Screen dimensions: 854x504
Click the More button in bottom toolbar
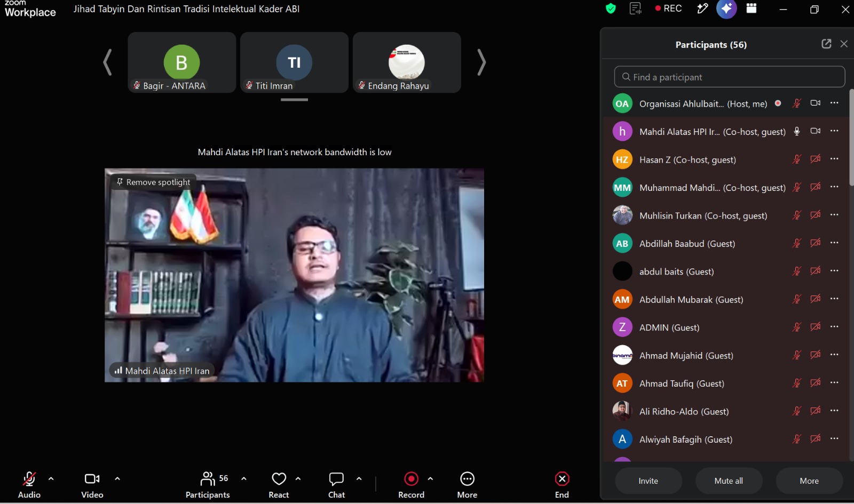click(467, 485)
